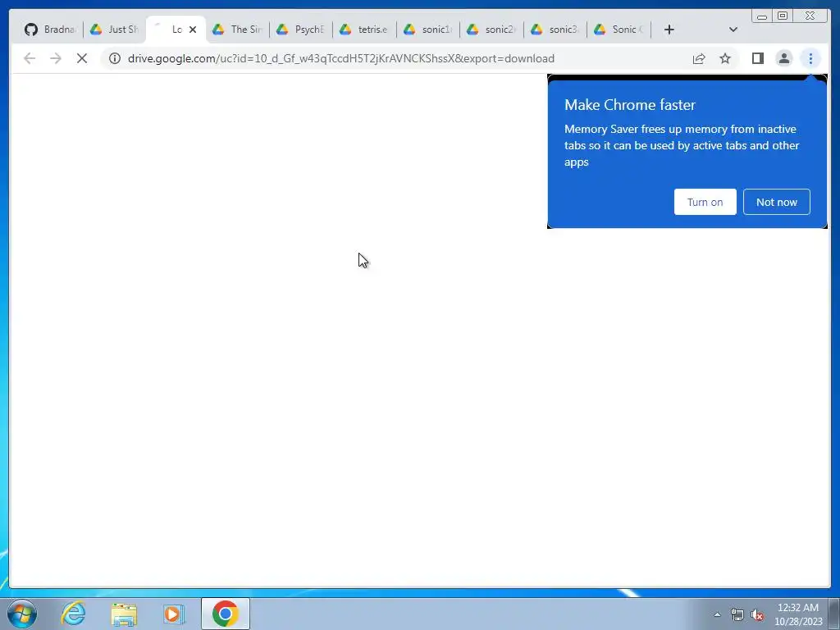
Task: Switch to the Just Sh Drive tab
Action: [x=114, y=30]
